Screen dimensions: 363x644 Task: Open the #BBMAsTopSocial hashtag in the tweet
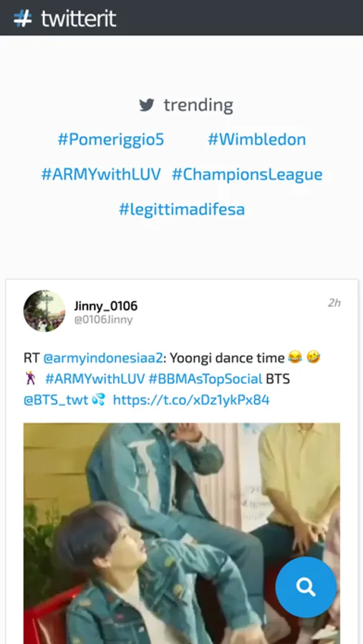205,379
